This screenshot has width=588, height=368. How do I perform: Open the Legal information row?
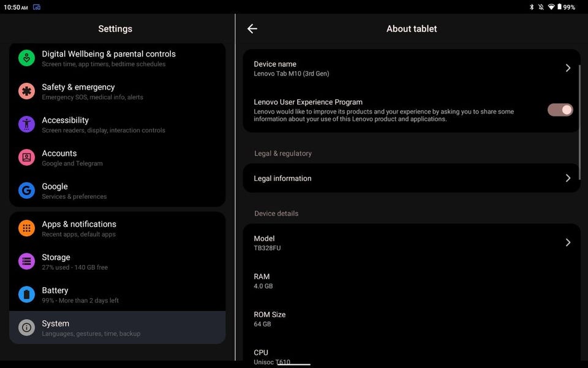click(x=412, y=178)
